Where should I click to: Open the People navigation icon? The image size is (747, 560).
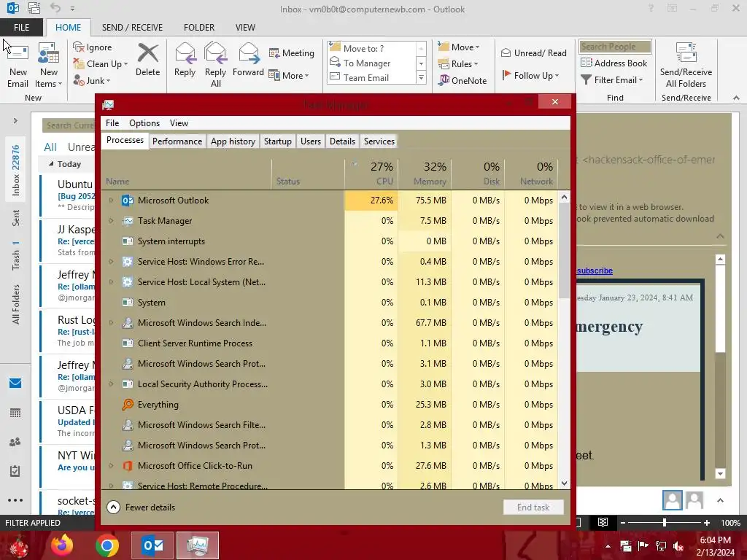pos(15,442)
